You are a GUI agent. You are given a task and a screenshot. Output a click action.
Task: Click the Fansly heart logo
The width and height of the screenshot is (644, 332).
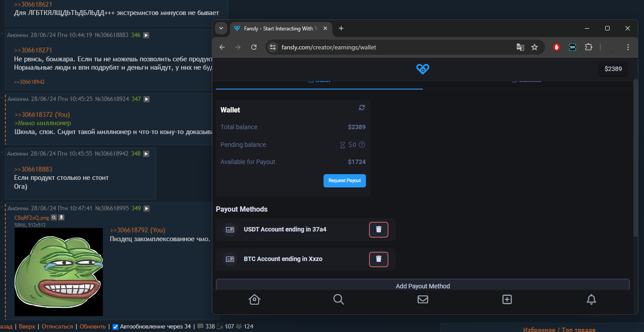tap(422, 69)
